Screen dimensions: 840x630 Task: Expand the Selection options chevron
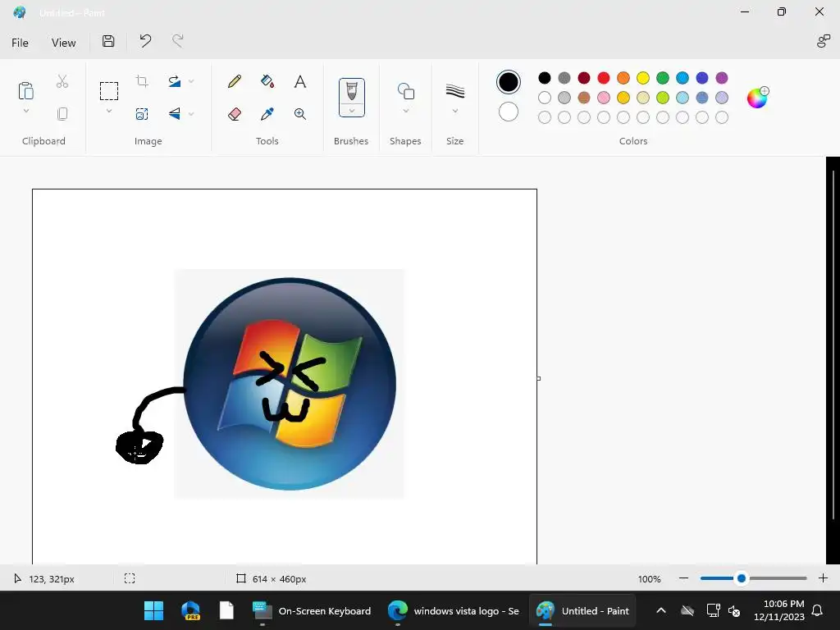click(x=109, y=112)
